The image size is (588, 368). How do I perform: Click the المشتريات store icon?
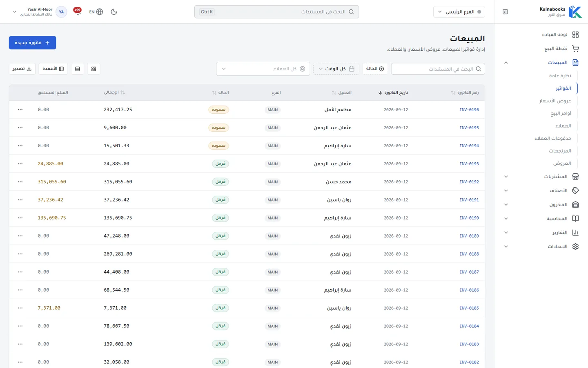pyautogui.click(x=575, y=177)
